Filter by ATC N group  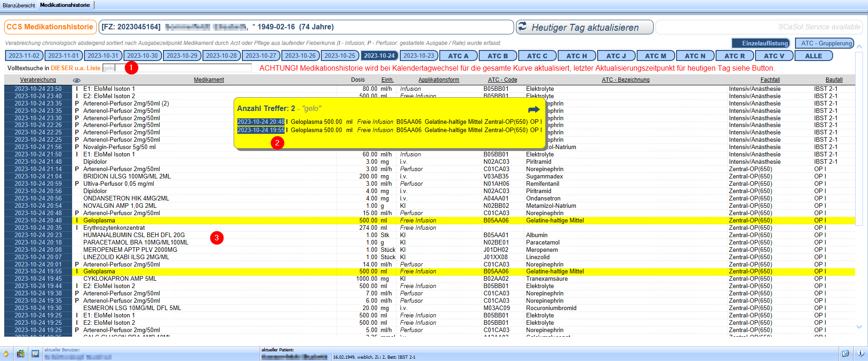pos(695,56)
